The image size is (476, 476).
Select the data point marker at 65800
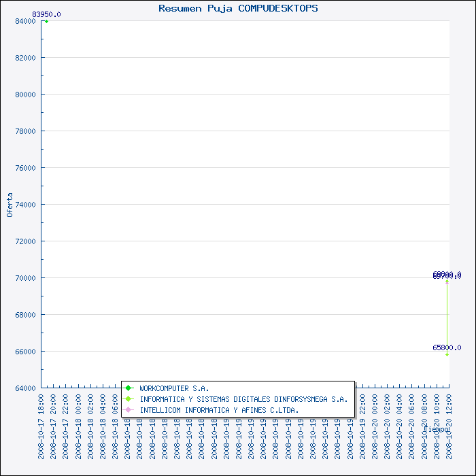(x=447, y=354)
